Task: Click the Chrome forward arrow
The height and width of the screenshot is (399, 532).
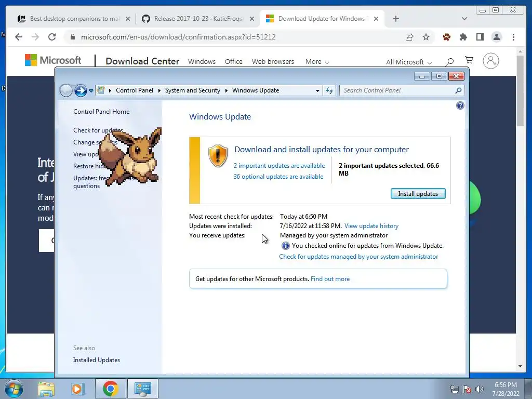Action: coord(35,37)
